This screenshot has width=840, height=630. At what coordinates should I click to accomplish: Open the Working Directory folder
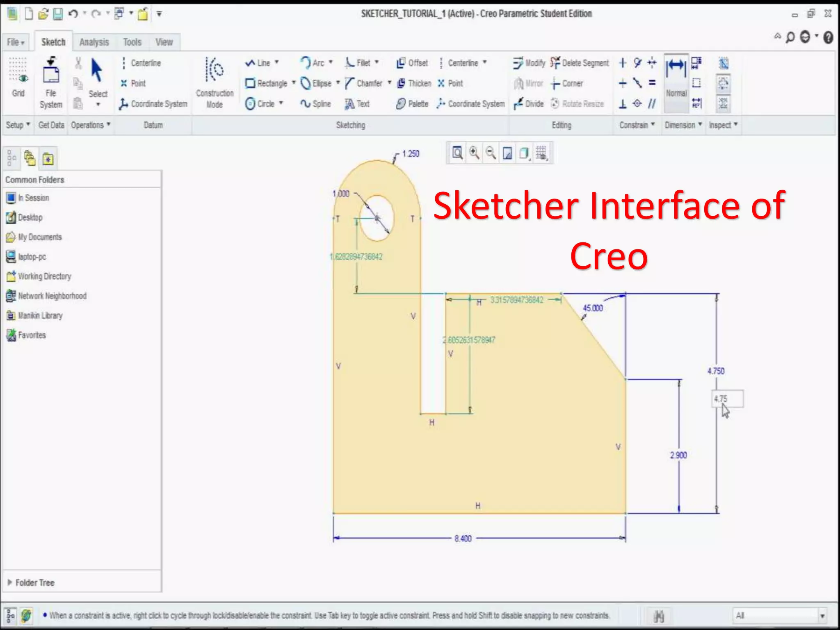pyautogui.click(x=39, y=276)
